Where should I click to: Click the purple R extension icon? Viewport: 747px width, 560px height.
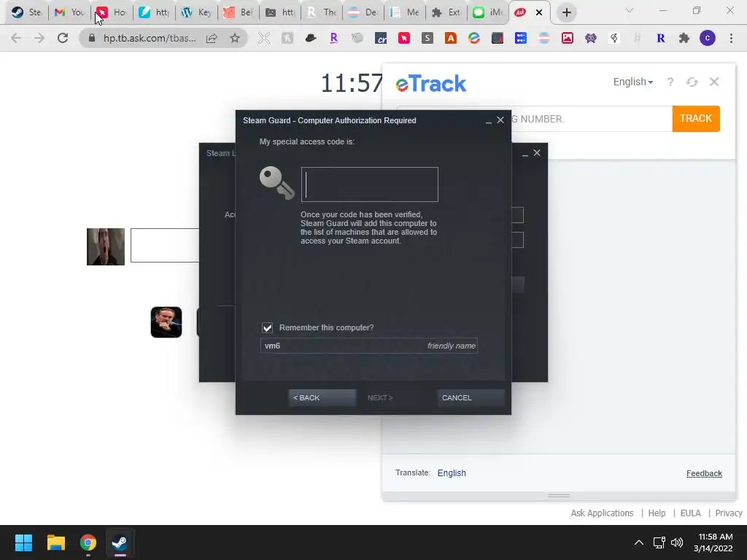[x=334, y=38]
